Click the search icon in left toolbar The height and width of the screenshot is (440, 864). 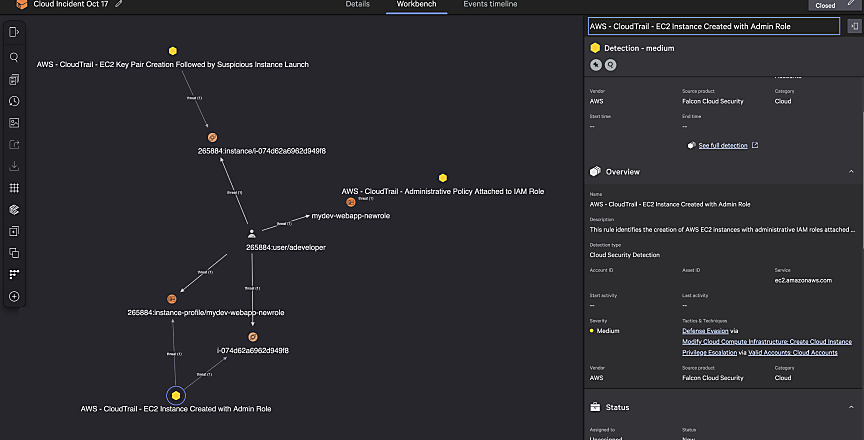[x=14, y=57]
